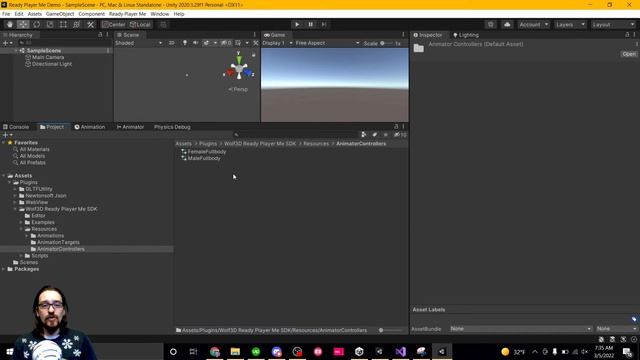Adjust the Game view Scale slider
Viewport: 640px width, 360px height.
[x=386, y=43]
